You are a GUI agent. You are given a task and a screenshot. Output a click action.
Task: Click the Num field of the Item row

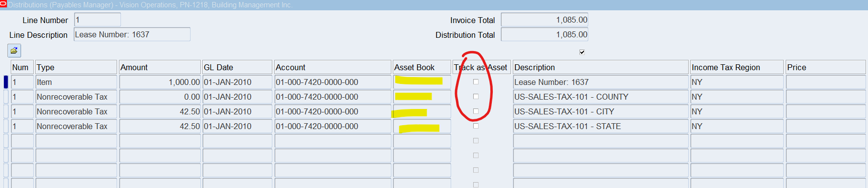[x=22, y=82]
